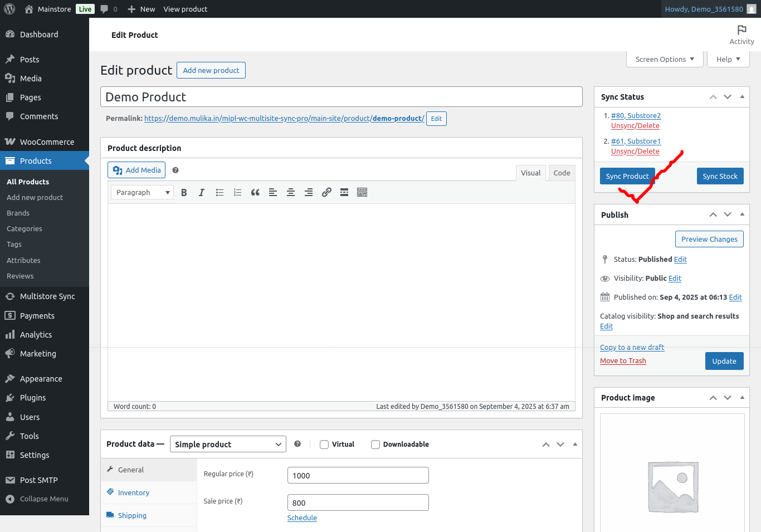
Task: Collapse the sidebar menu
Action: coord(45,499)
